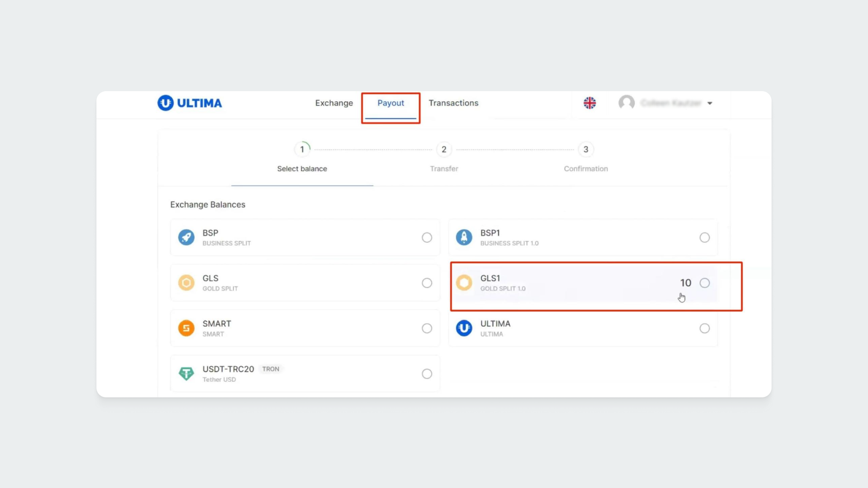Open the Transactions tab
The height and width of the screenshot is (488, 868).
453,103
